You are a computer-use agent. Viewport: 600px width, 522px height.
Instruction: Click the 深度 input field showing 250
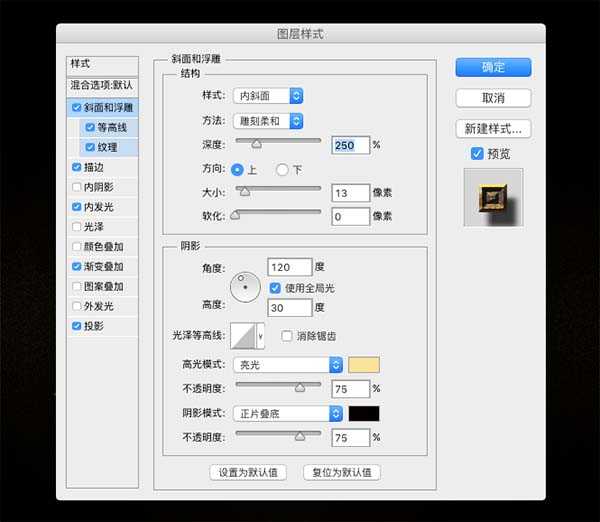(351, 145)
